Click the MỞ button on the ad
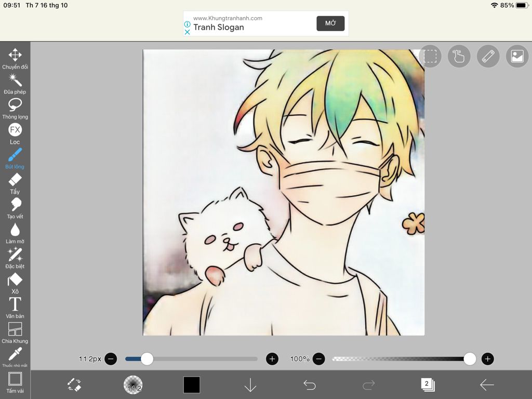Screen dimensions: 532x399 pos(330,23)
